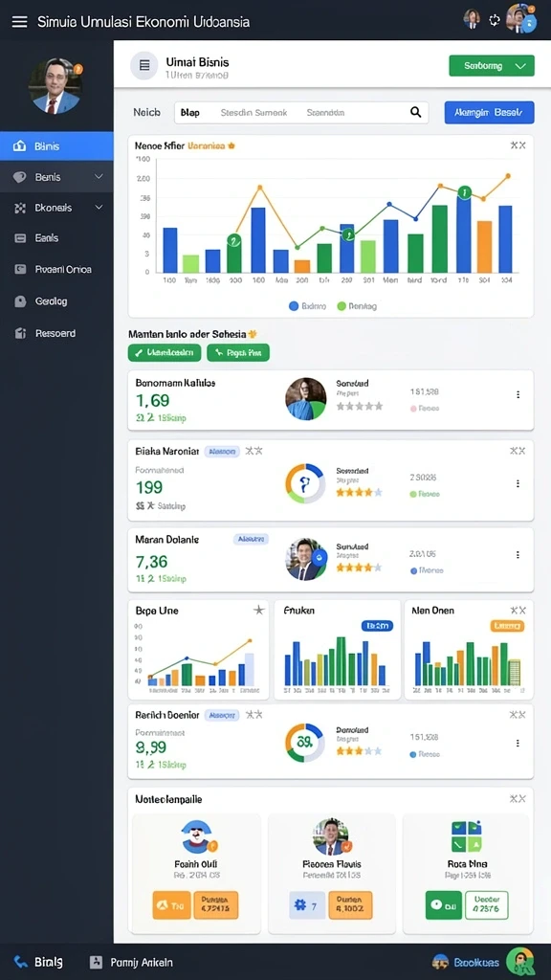Image resolution: width=551 pixels, height=980 pixels.
Task: Click the donut chart on Biaka Naroniar card
Action: 305,483
